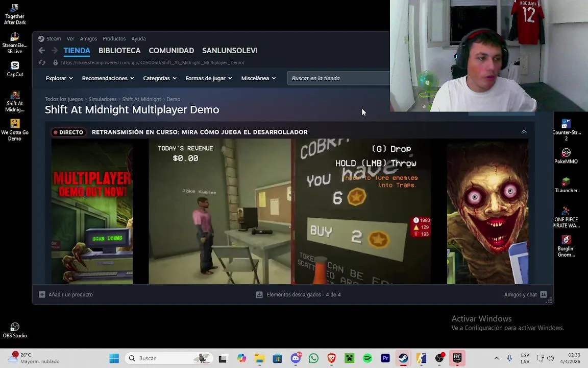The image size is (588, 368).
Task: Open the Ver menu
Action: 70,39
